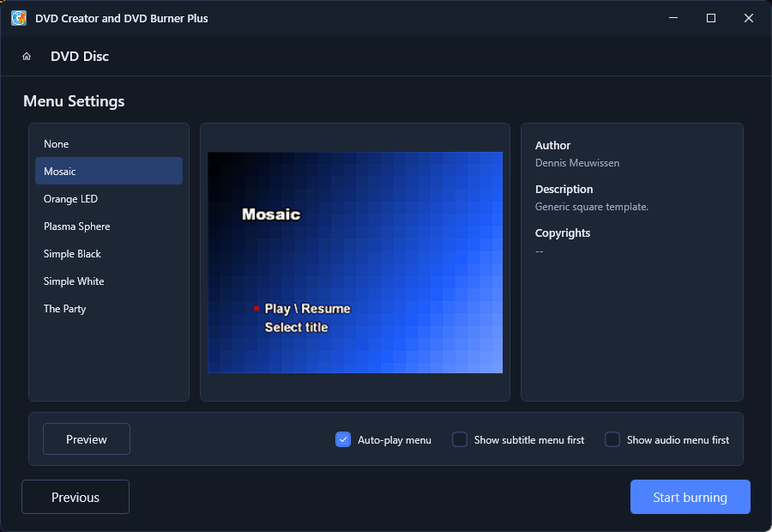Pick the Simple Black template
Image resolution: width=772 pixels, height=532 pixels.
[x=109, y=254]
